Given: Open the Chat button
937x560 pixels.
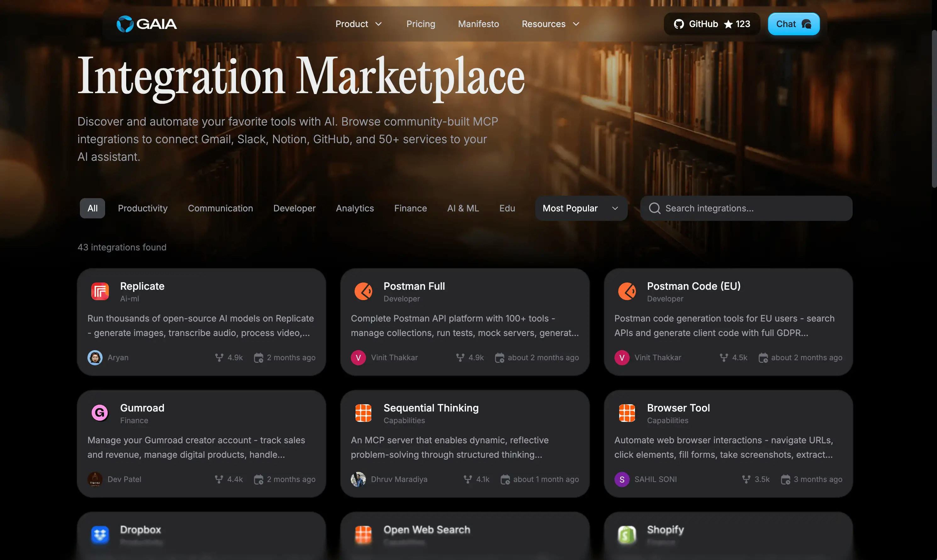Looking at the screenshot, I should tap(793, 24).
